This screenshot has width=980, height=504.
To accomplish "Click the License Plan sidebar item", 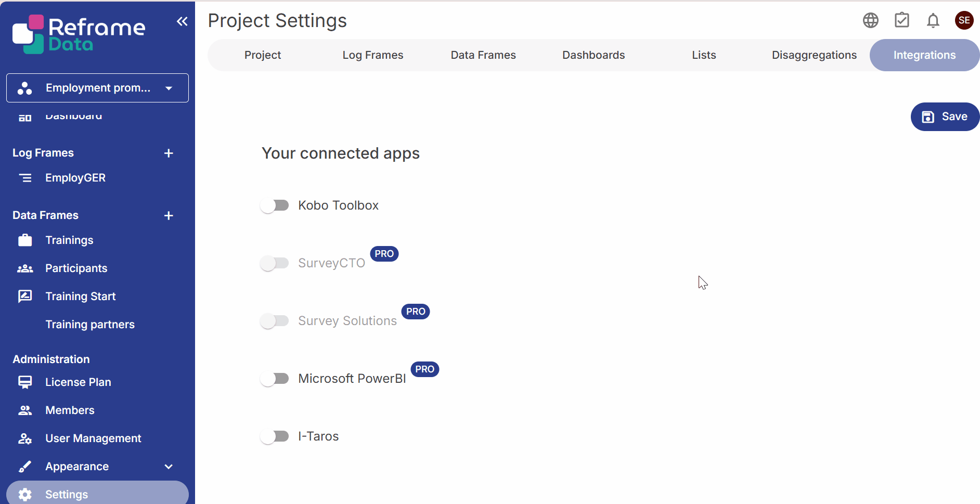I will tap(78, 382).
